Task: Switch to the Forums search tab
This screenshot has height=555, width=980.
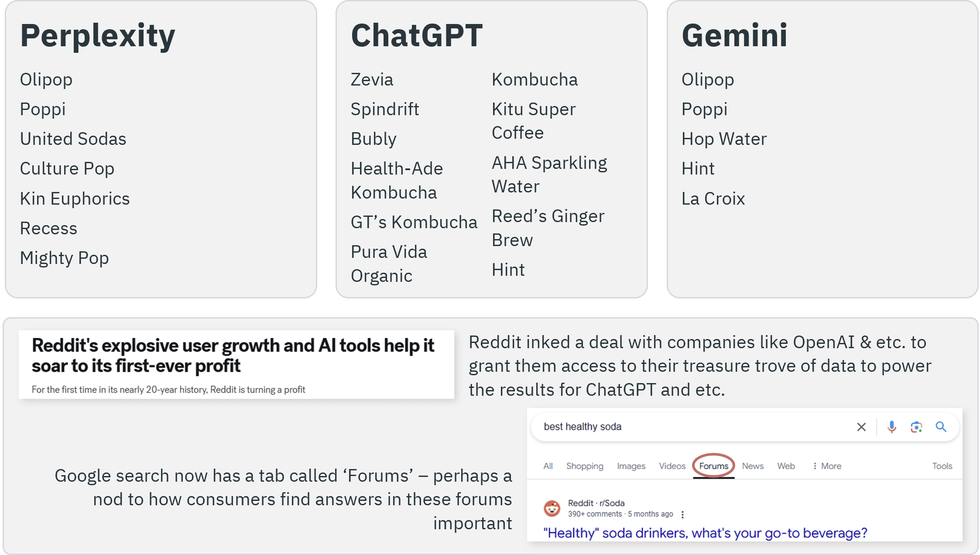Action: [714, 466]
